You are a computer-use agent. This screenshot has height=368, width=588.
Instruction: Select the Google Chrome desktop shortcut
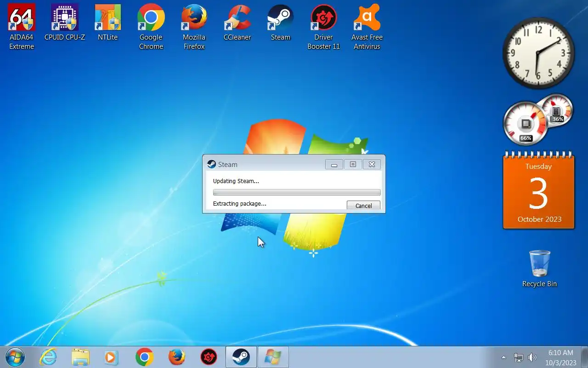(151, 27)
